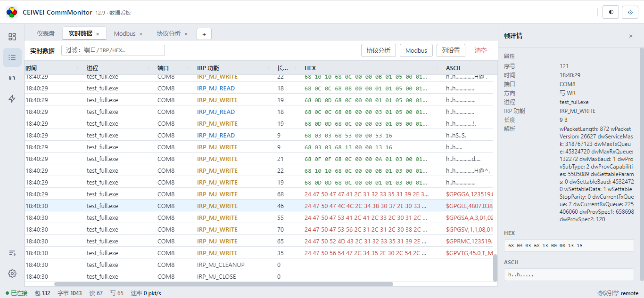Click IRP_MJ_WRITE value in details panel
Viewport: 644px width, 298px height.
pos(578,111)
